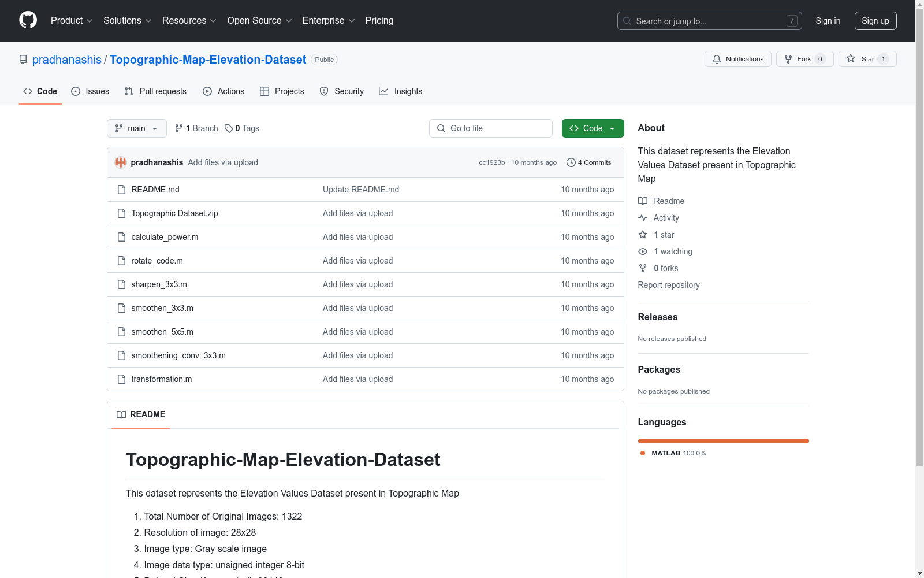Click the Releases heading link
Viewport: 924px width, 578px height.
pyautogui.click(x=658, y=317)
